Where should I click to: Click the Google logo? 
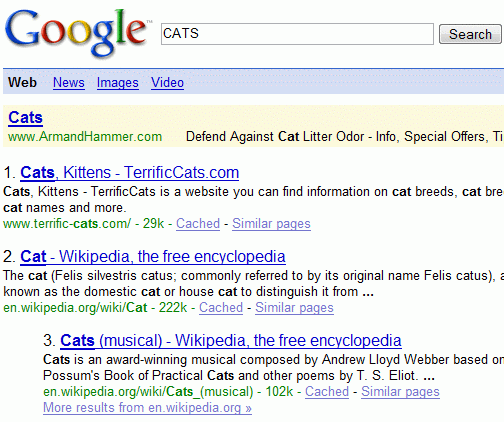tap(76, 33)
